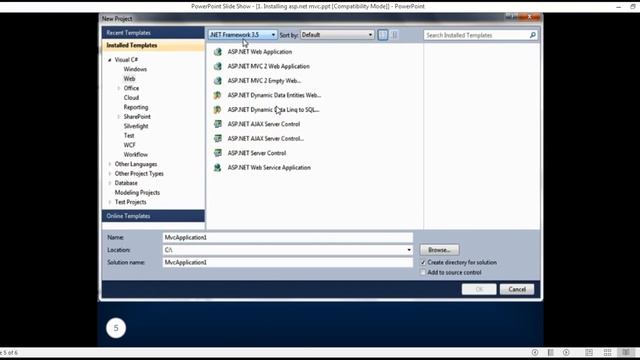Click the ASP.NET Web Application label
The height and width of the screenshot is (360, 640).
[x=260, y=52]
